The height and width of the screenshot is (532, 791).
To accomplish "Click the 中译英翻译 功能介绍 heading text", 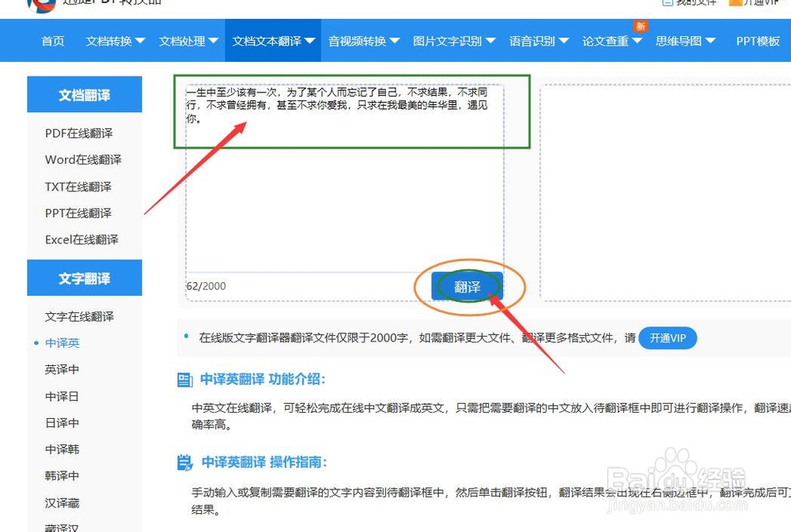I will [x=263, y=379].
